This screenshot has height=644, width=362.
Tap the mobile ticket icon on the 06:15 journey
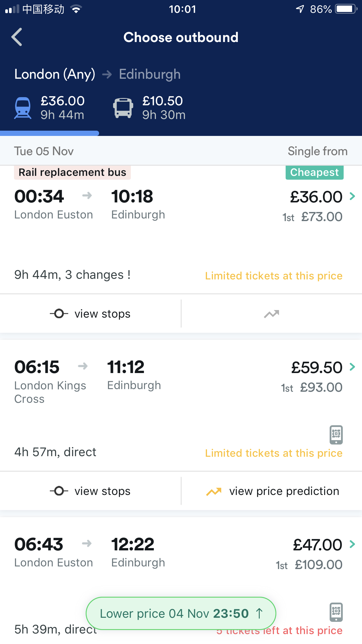[336, 435]
